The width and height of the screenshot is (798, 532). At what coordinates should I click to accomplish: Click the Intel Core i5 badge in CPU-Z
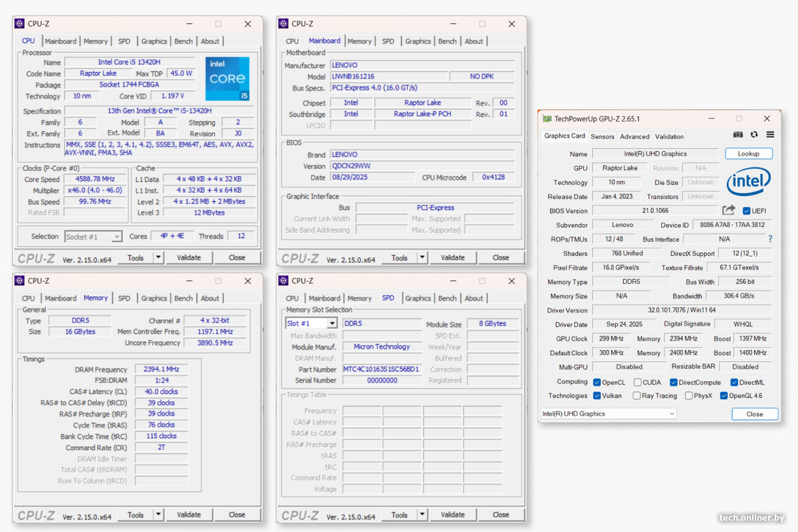pyautogui.click(x=227, y=78)
